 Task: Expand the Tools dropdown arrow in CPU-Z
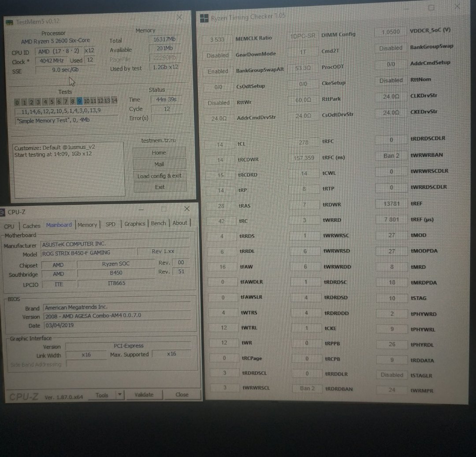click(x=120, y=395)
